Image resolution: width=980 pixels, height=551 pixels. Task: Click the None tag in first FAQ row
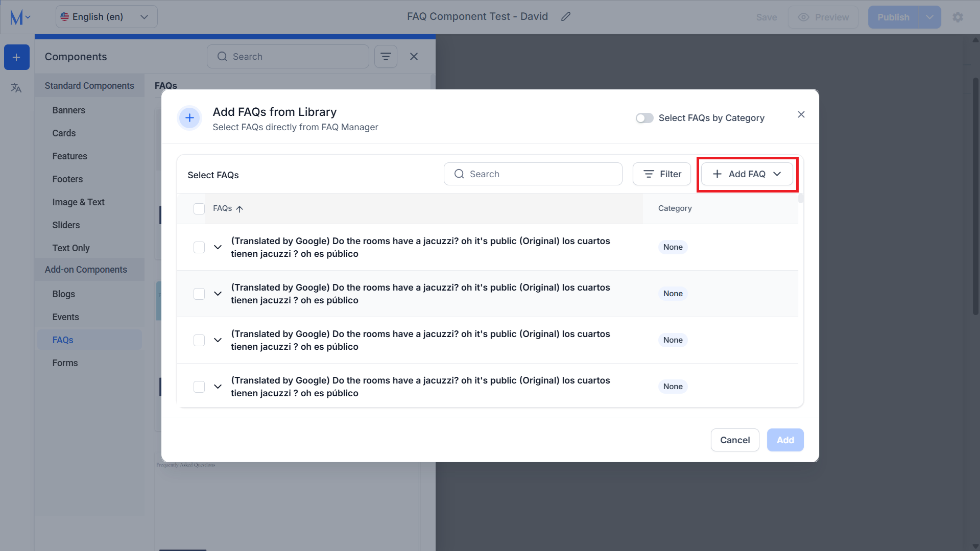coord(673,247)
